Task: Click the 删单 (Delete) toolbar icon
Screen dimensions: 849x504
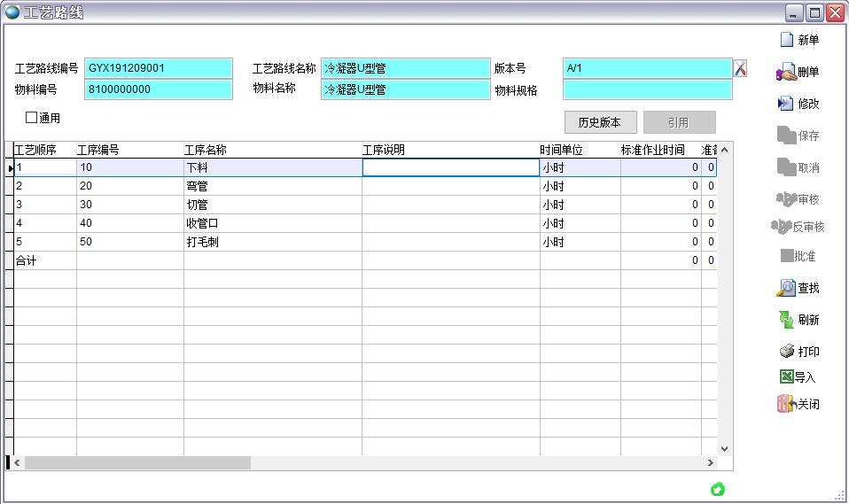Action: click(786, 72)
